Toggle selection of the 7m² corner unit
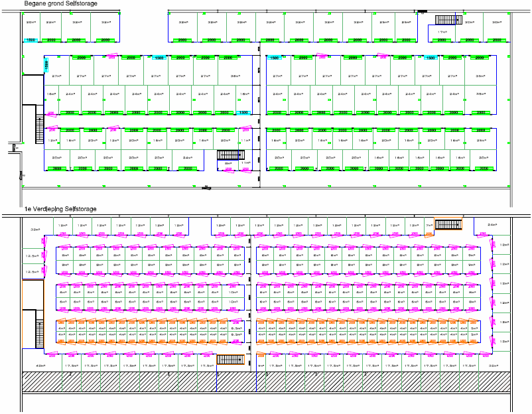Screen dimensions: 532x414 429,225
